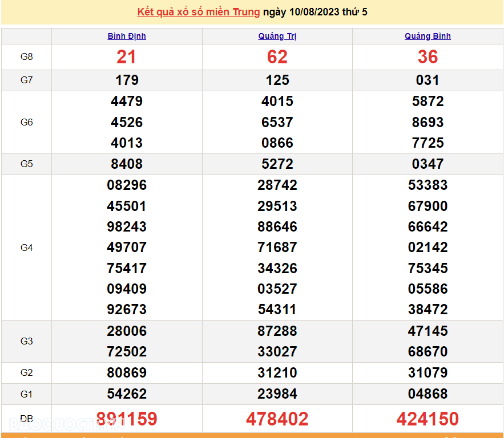Select Quảng Trị G8 result 62

(x=277, y=57)
